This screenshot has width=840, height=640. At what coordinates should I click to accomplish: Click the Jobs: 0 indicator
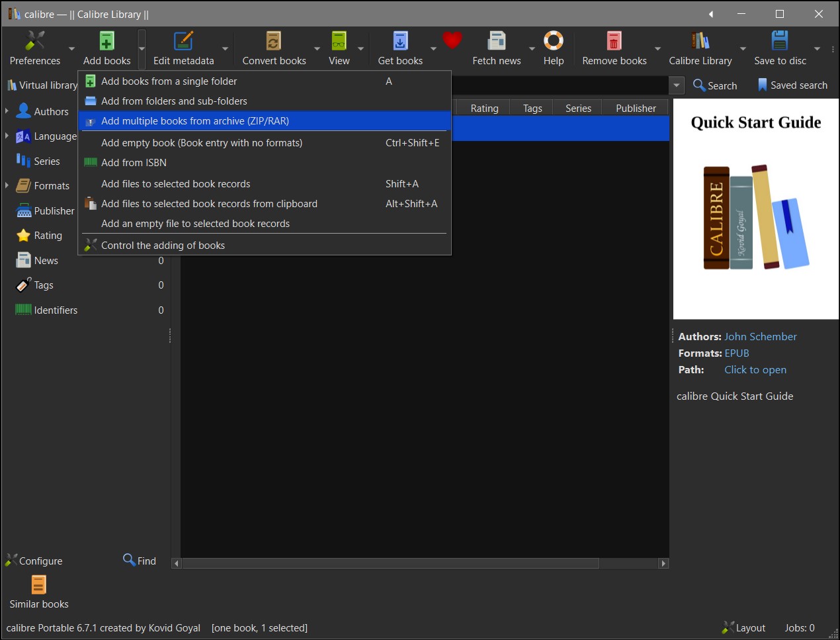(x=800, y=627)
